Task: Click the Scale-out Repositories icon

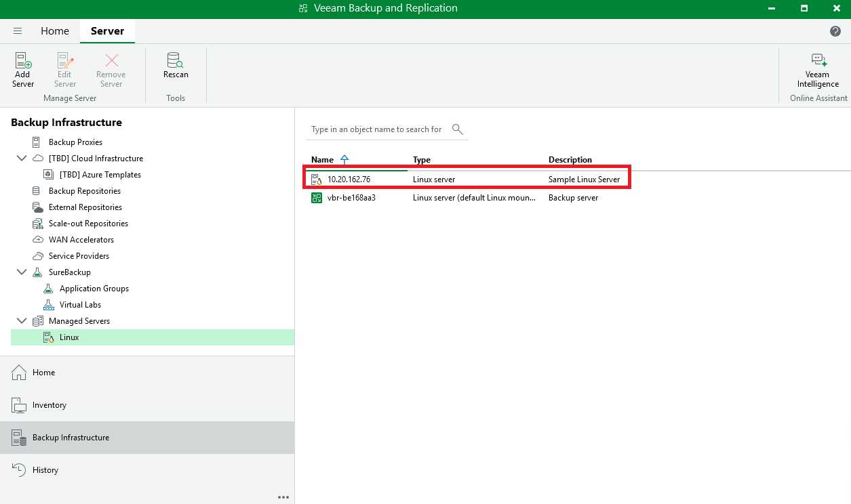Action: tap(37, 224)
